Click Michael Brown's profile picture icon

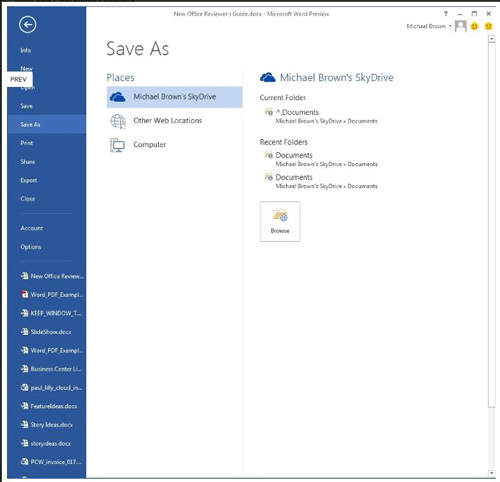click(x=461, y=26)
